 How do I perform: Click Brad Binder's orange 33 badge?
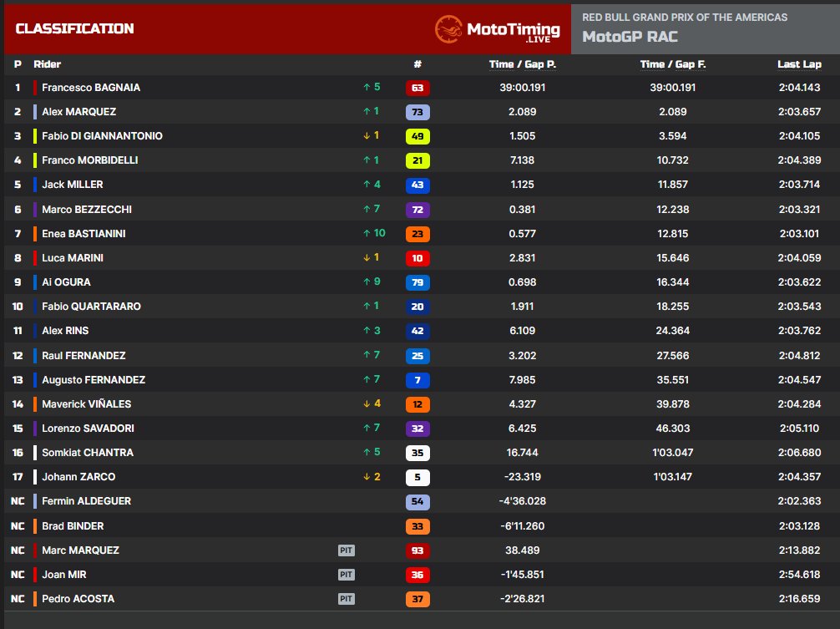coord(417,526)
